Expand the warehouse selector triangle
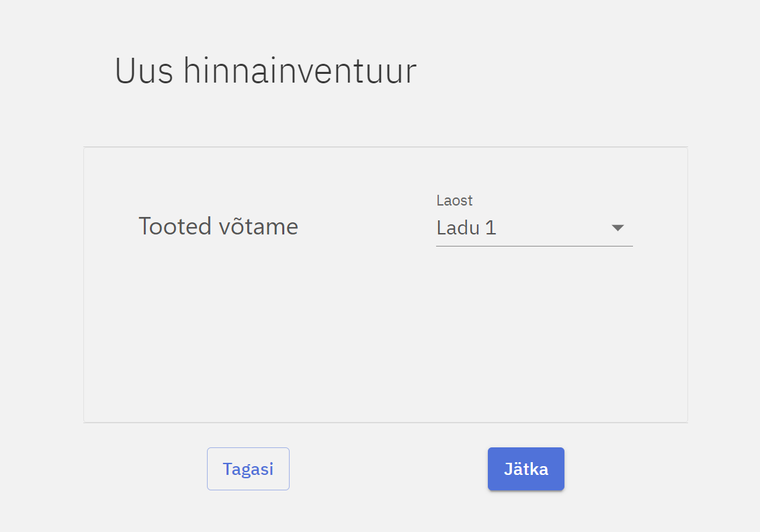760x532 pixels. tap(618, 228)
